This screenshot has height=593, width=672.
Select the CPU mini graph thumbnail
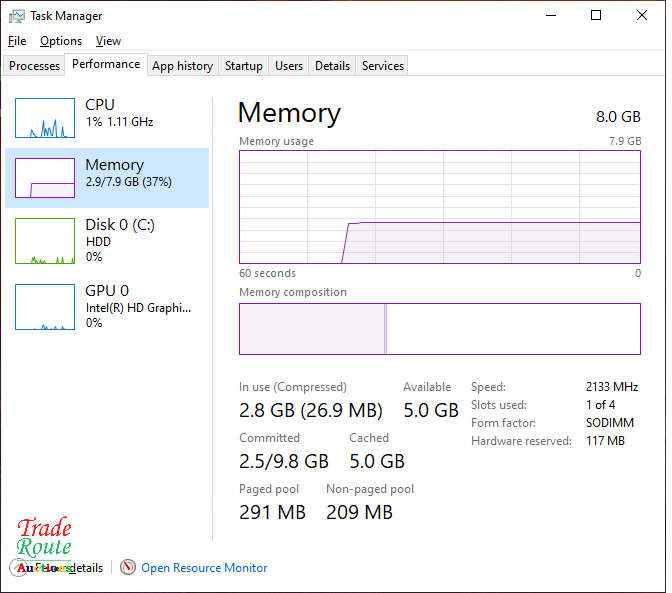point(45,118)
